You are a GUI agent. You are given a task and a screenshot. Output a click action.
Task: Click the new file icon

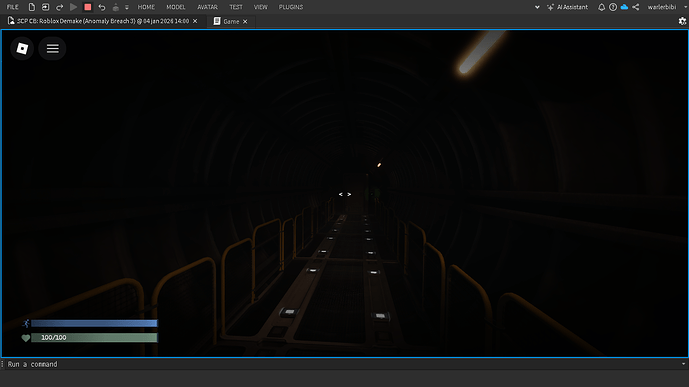[x=32, y=7]
